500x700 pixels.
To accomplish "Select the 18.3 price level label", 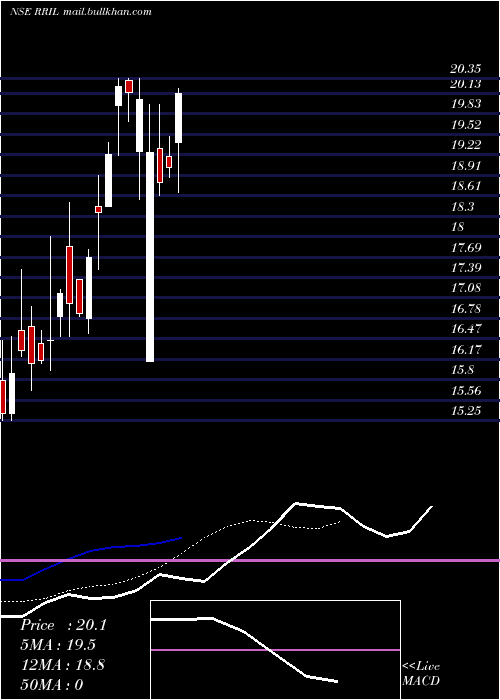I will click(462, 207).
